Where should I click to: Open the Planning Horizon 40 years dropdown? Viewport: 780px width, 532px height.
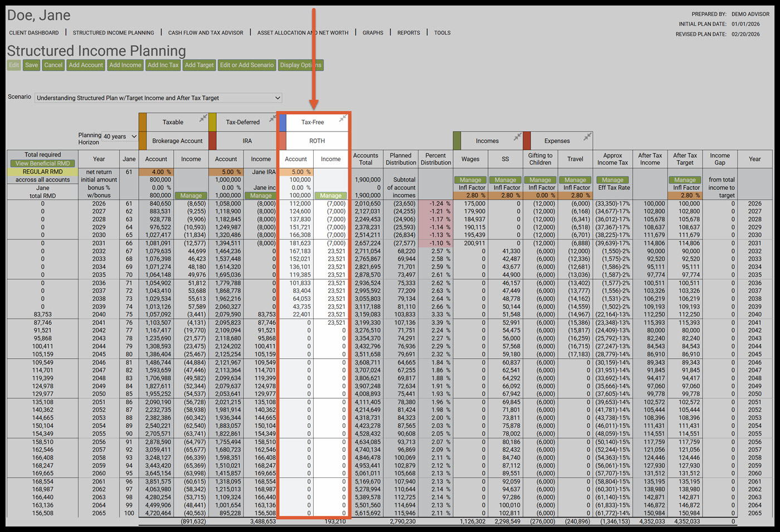tap(120, 136)
